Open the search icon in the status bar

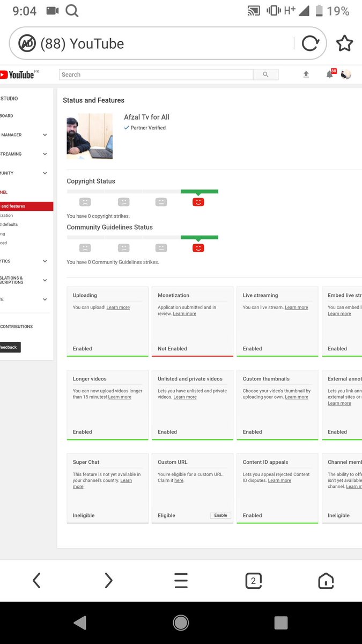coord(72,11)
